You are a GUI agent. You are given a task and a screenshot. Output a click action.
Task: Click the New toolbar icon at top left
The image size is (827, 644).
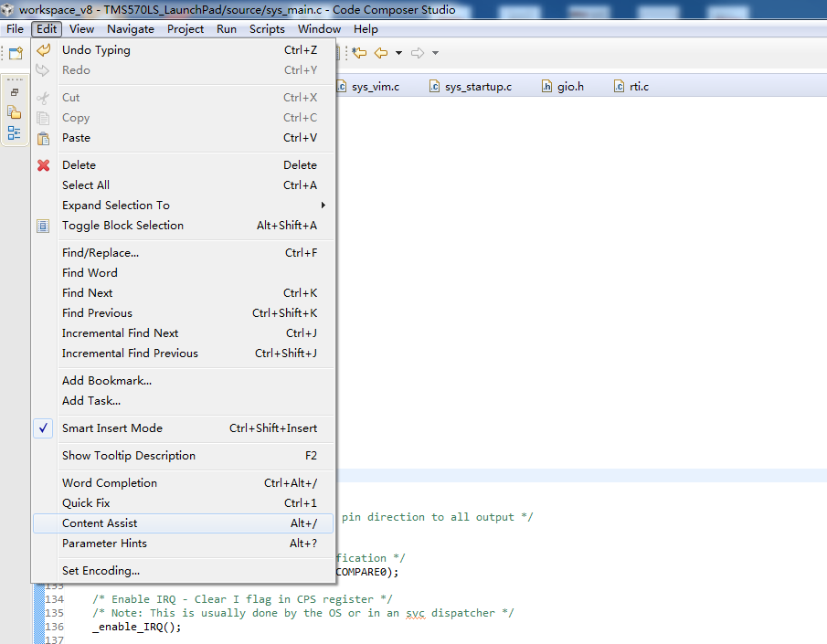pyautogui.click(x=16, y=53)
